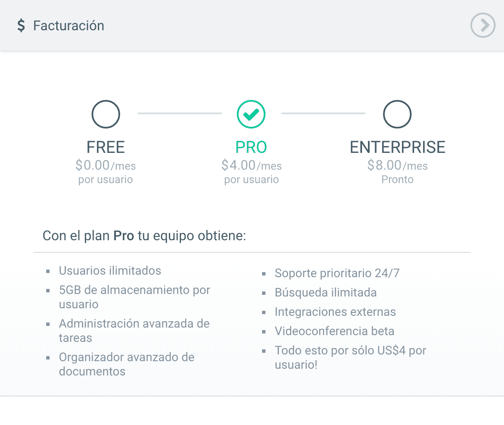504x425 pixels.
Task: Click the $4.00/mes price text
Action: 252,165
